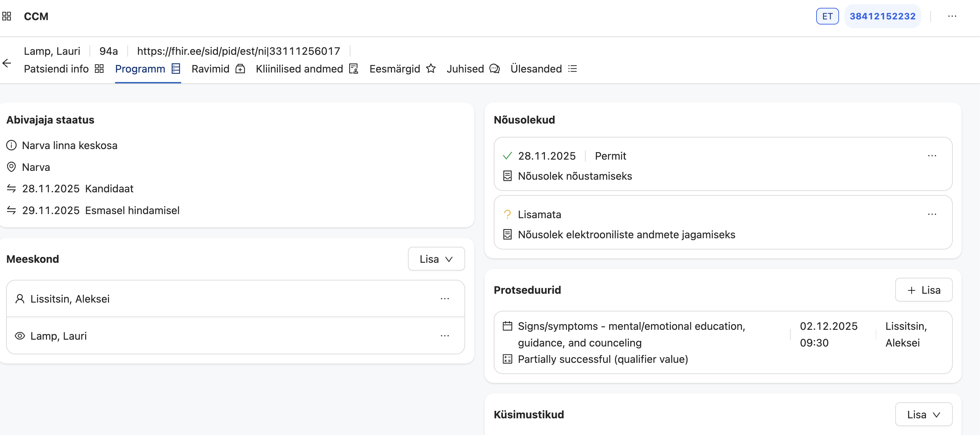Click the person icon next to Lissitsin, Aleksei

click(19, 299)
